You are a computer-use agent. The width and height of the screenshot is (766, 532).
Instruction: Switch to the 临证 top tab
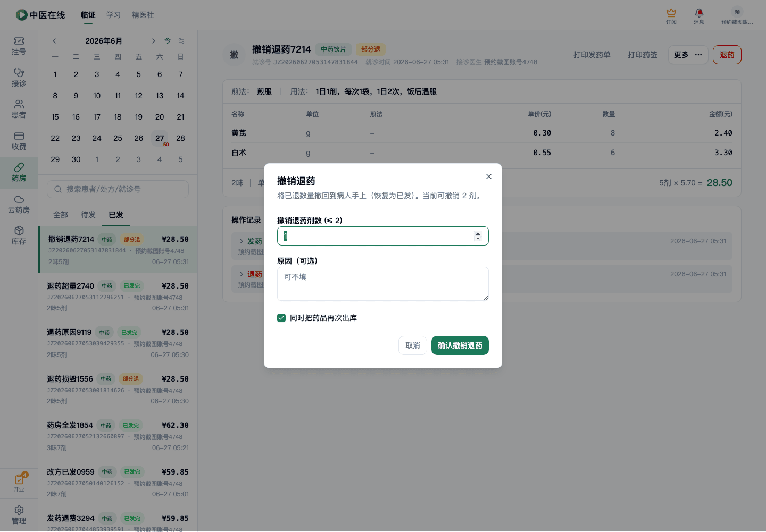(88, 15)
